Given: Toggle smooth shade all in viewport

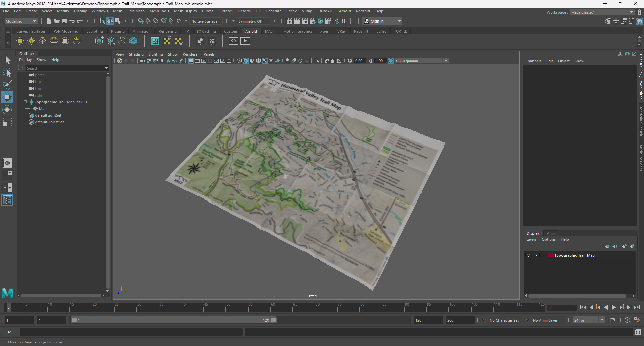Looking at the screenshot, I should coord(246,61).
